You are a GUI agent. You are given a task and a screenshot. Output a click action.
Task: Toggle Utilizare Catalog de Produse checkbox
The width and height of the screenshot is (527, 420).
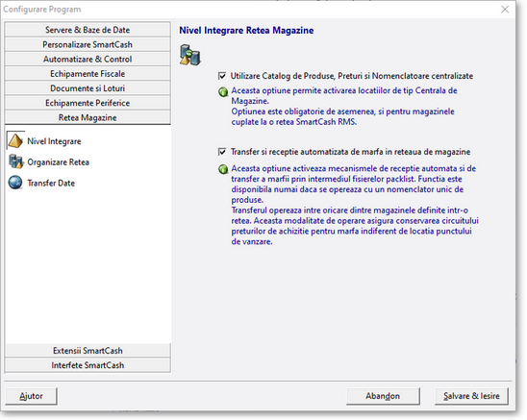222,76
